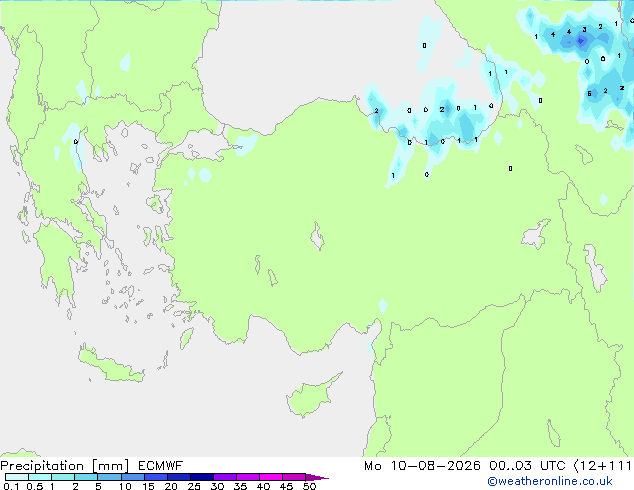Click the 20–25 mm legend color swatch
Screen dimensions: 634x490
(178, 477)
